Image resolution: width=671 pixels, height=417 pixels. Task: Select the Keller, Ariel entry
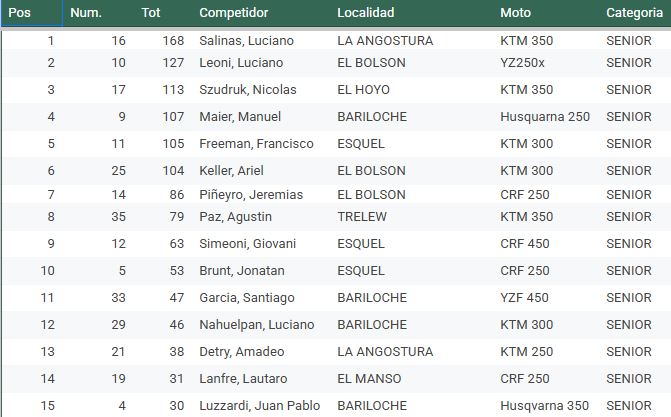click(x=231, y=171)
